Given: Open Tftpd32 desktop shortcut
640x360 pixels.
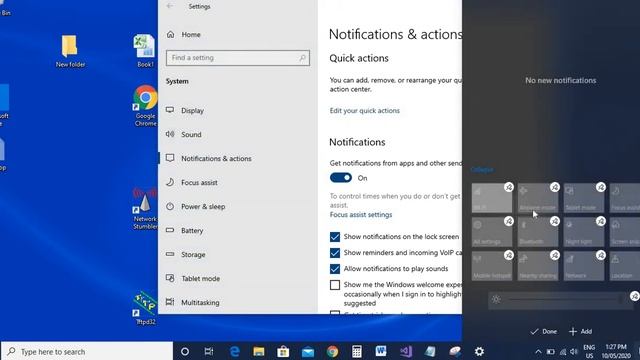Looking at the screenshot, I should click(145, 308).
